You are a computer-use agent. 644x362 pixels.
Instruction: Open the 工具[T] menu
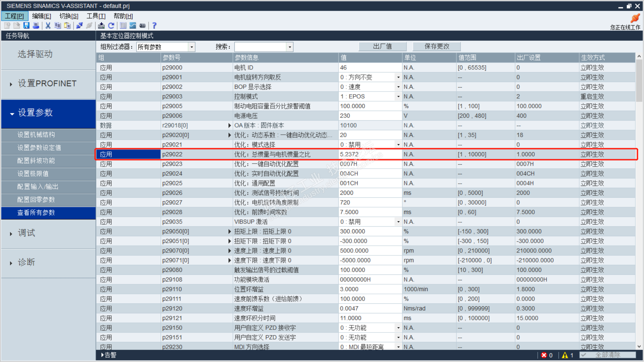click(96, 16)
